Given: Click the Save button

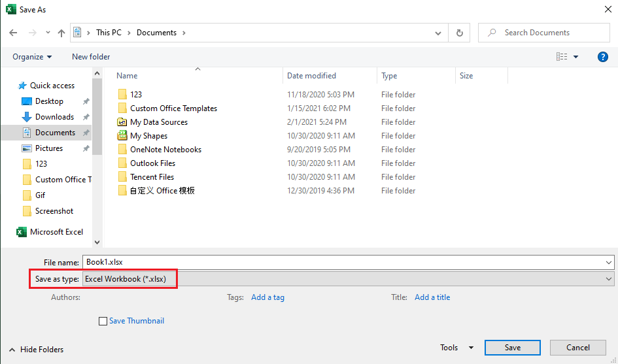Looking at the screenshot, I should click(512, 348).
